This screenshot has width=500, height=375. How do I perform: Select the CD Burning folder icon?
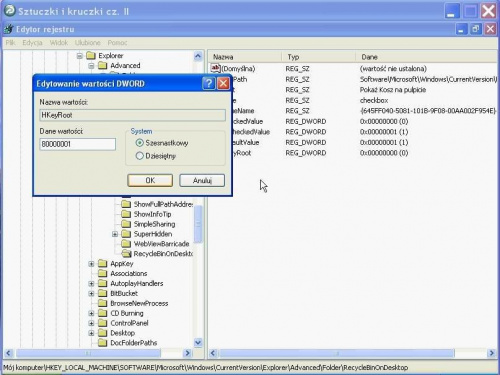click(103, 313)
